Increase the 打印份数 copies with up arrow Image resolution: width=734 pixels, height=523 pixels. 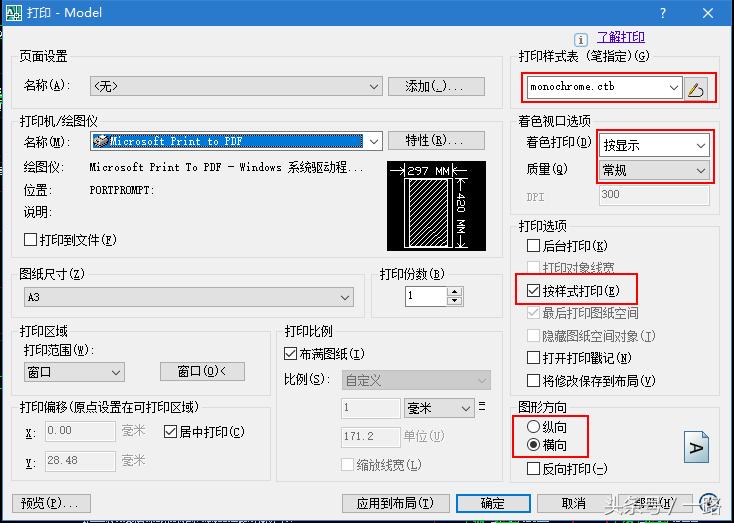point(454,292)
